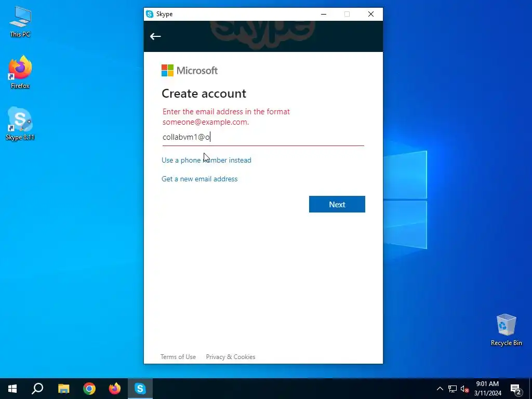Select the Skype 8.11 desktop shortcut

click(20, 124)
